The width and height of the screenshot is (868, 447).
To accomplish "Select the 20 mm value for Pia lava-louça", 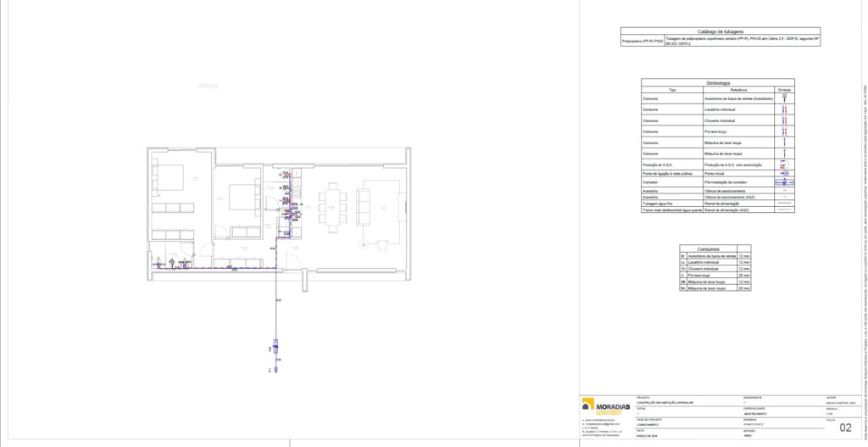I will pos(744,275).
